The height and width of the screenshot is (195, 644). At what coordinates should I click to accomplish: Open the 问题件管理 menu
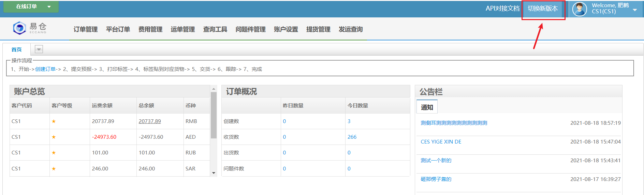tap(250, 29)
